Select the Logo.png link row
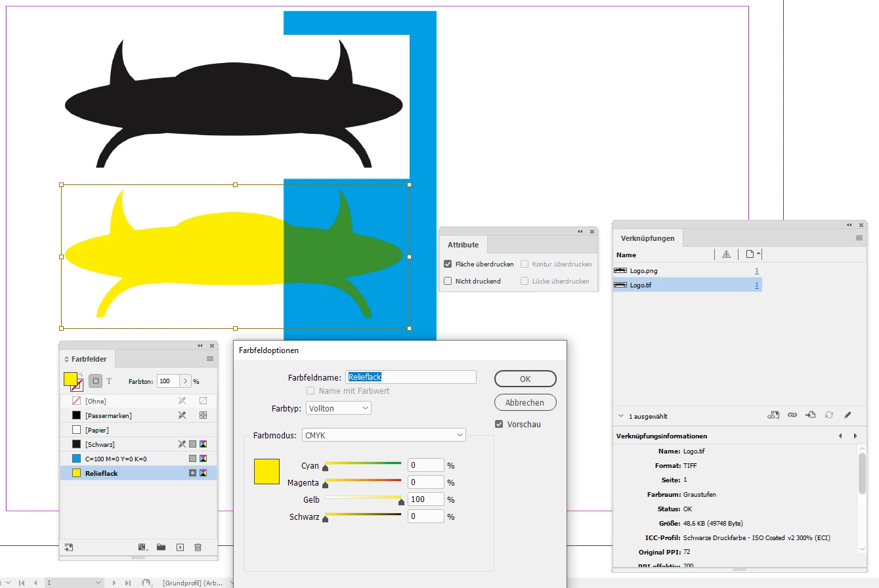Screen dimensions: 879x588 pos(687,270)
